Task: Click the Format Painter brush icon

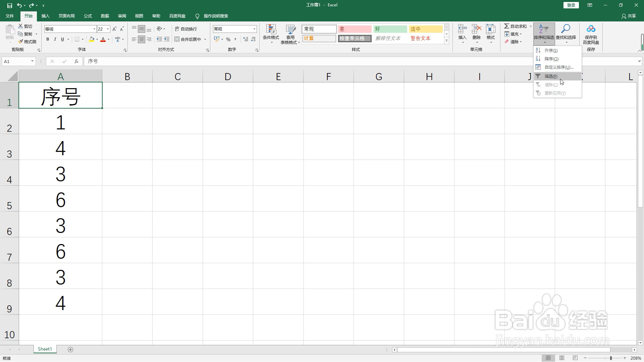Action: tap(21, 42)
